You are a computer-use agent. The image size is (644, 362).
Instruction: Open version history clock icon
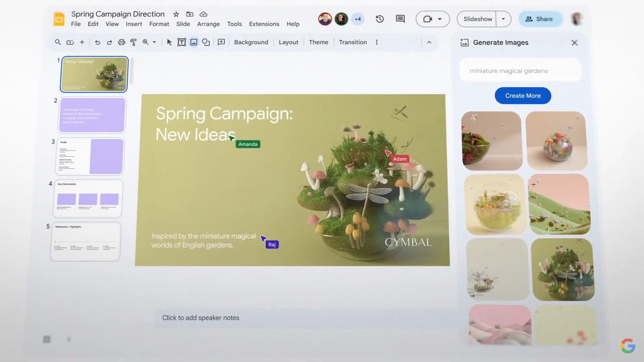pos(380,19)
